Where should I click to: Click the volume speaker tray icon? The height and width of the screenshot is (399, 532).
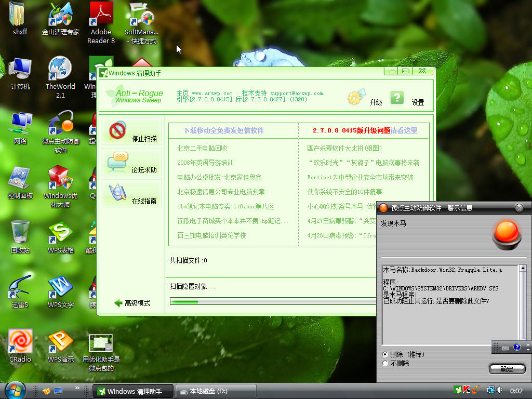point(499,390)
